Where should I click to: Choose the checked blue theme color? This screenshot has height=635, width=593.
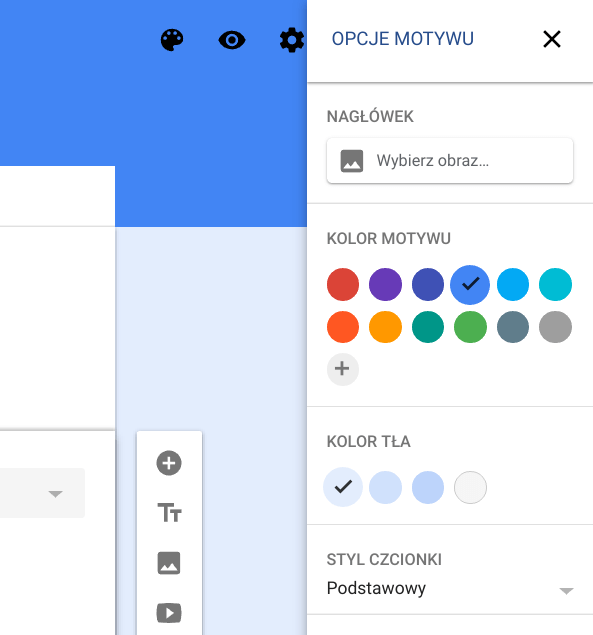point(470,284)
